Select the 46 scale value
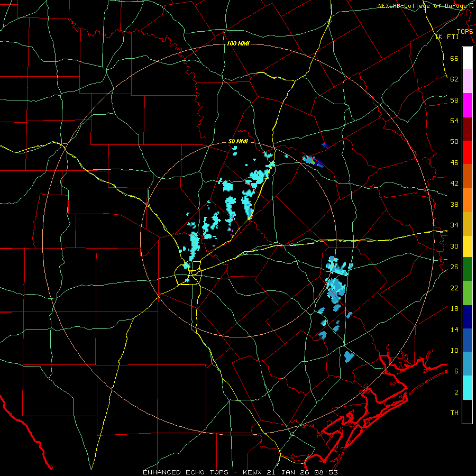Image resolution: width=476 pixels, height=476 pixels. coord(454,162)
